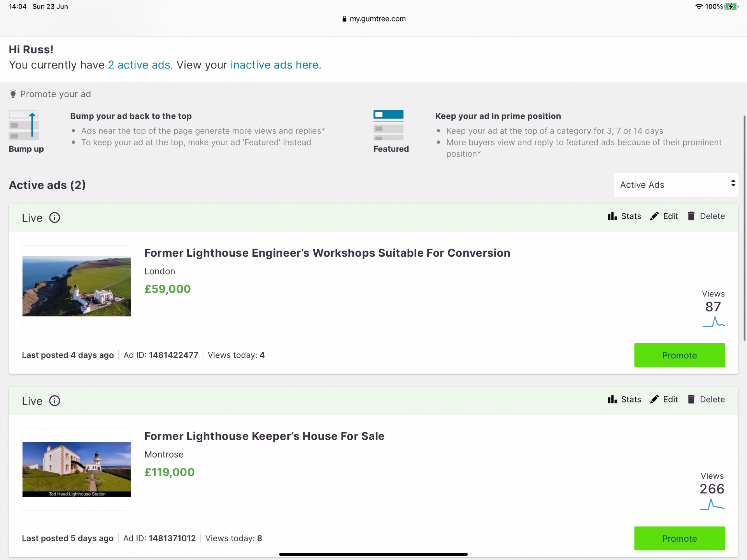Click Live info icon on Workshops ad
This screenshot has width=747, height=560.
[55, 218]
